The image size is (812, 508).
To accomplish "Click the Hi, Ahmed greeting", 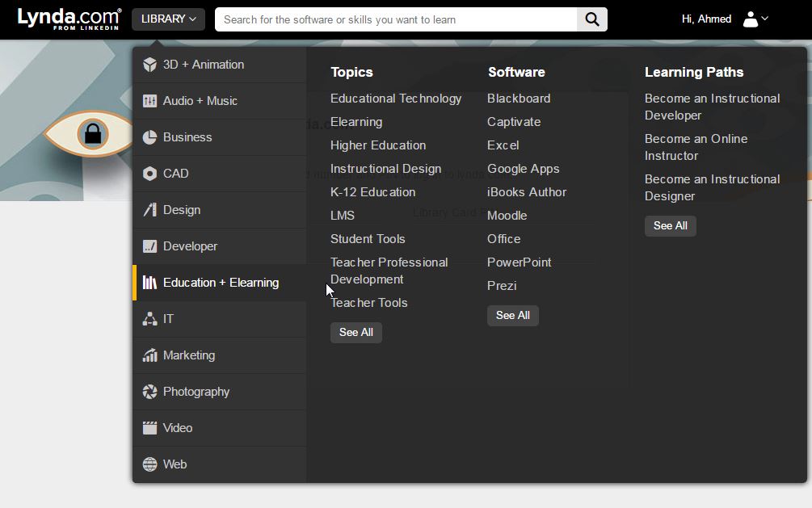I will 706,19.
